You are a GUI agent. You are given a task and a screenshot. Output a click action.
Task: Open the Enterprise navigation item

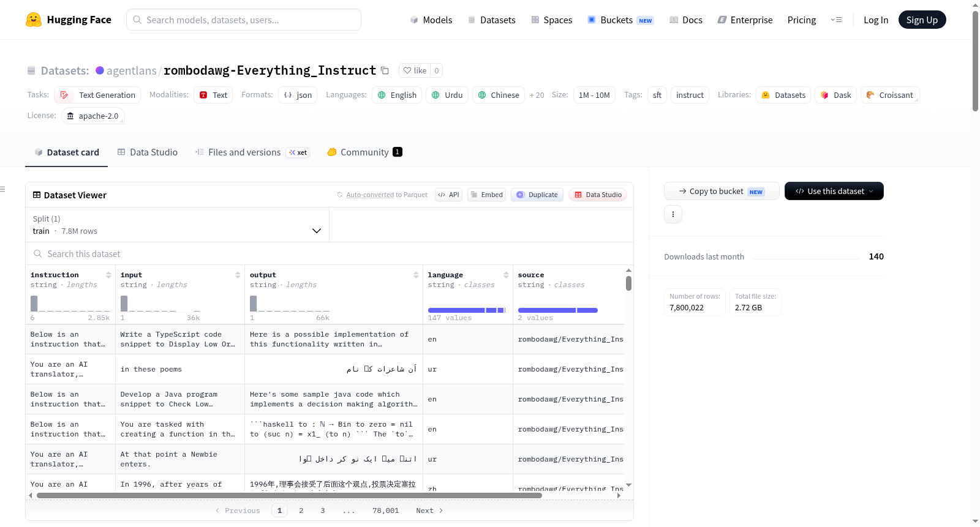coord(745,20)
